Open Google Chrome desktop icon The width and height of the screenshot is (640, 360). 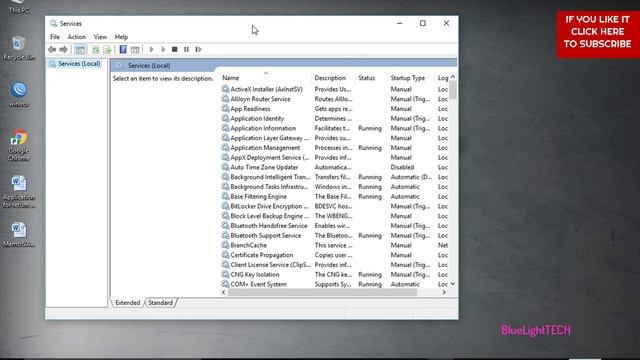[x=19, y=145]
